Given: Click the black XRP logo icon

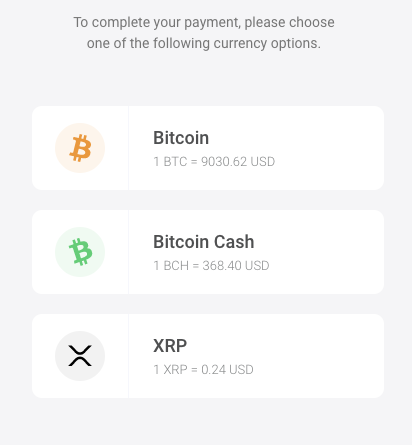Looking at the screenshot, I should (80, 356).
